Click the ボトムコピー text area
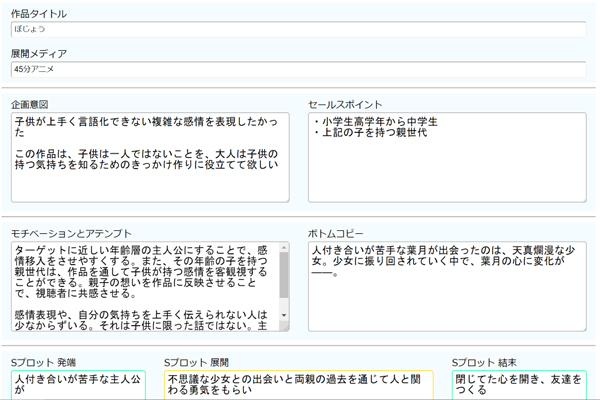600x400 pixels. tap(447, 286)
